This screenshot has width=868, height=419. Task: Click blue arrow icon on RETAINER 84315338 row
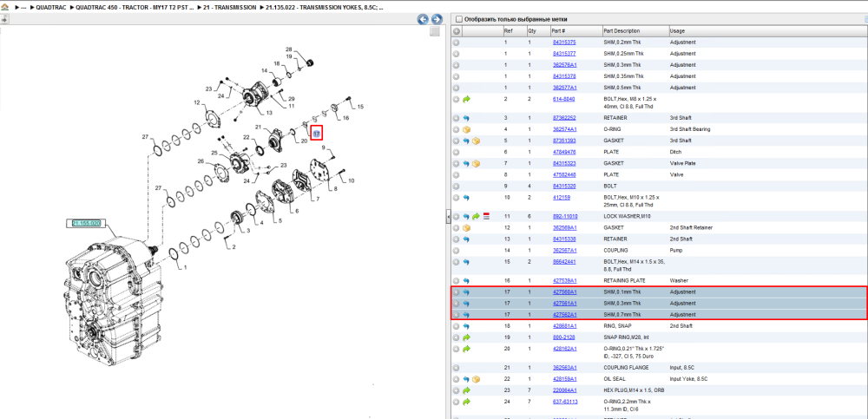point(466,239)
